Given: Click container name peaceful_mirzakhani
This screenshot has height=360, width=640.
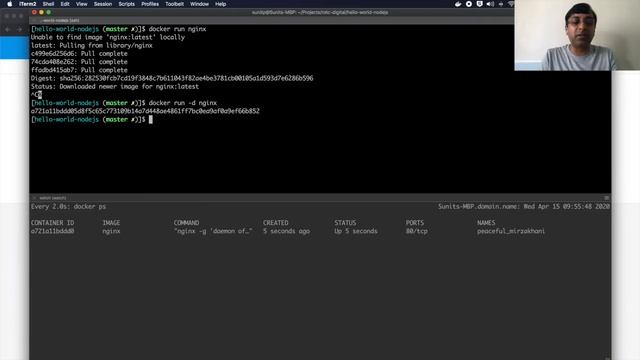Looking at the screenshot, I should coord(511,231).
